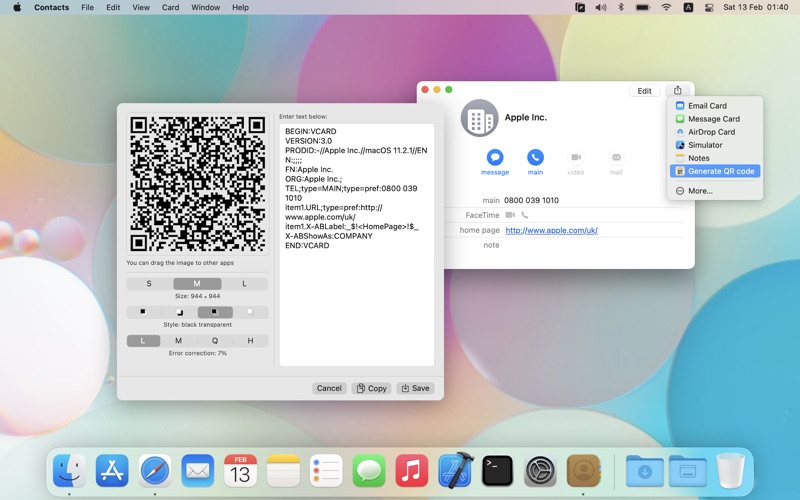Select size L for the QR code

tap(244, 284)
